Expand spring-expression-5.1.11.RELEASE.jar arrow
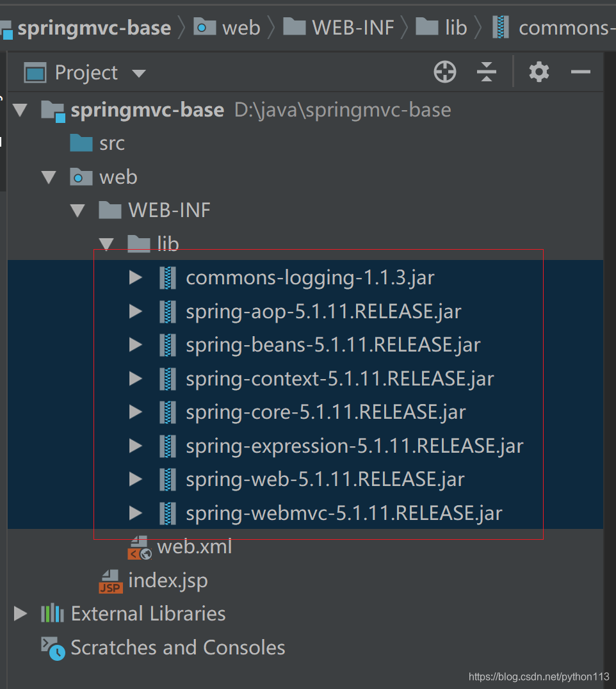616x689 pixels. (135, 446)
